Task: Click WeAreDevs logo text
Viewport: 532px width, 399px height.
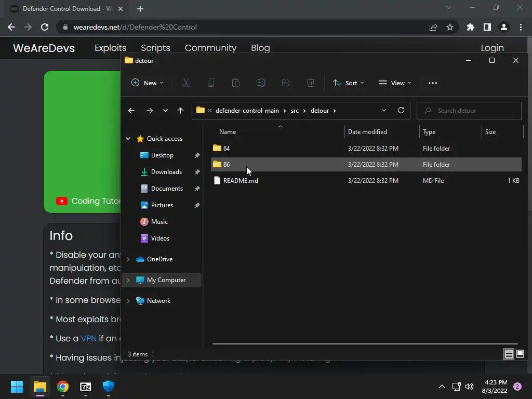Action: coord(44,48)
